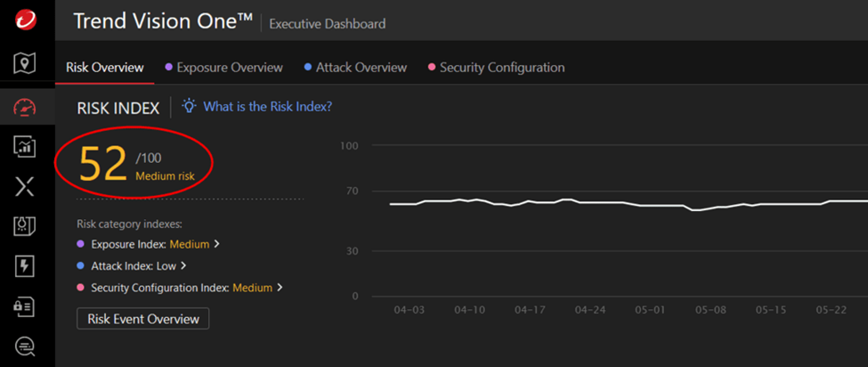The height and width of the screenshot is (367, 868).
Task: Open the map pin sidebar icon
Action: tap(25, 64)
